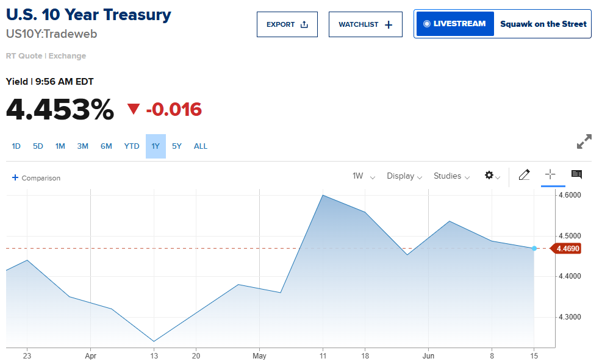
Task: Toggle the crosshair tool icon
Action: [550, 174]
